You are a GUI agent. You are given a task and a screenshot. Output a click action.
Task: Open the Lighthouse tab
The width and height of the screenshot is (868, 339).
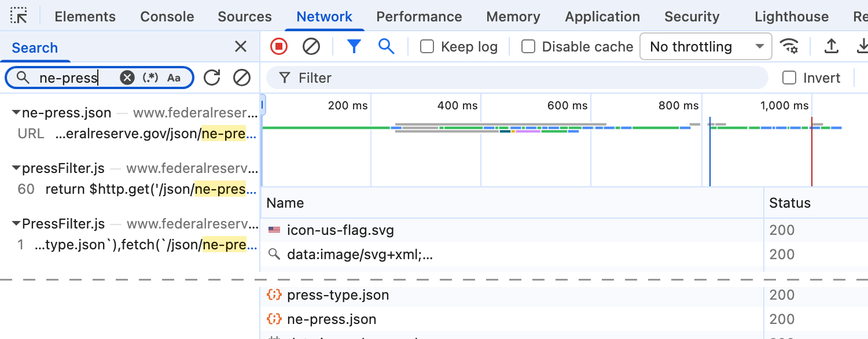792,17
